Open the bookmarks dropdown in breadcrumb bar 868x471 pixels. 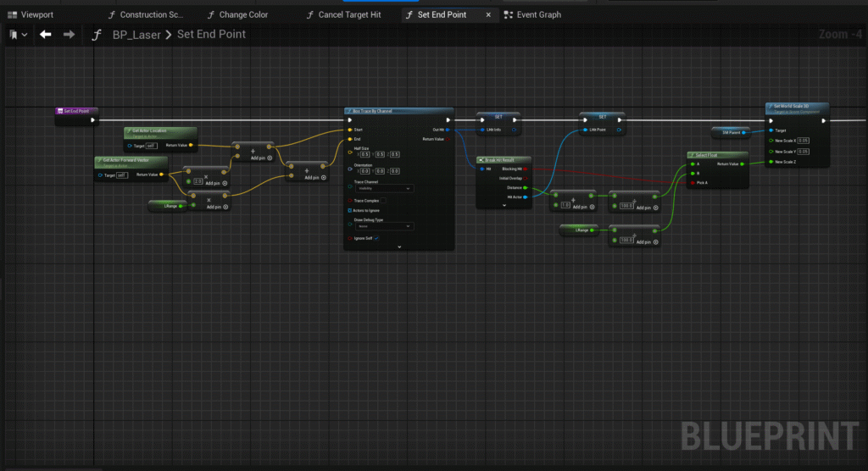tap(19, 35)
